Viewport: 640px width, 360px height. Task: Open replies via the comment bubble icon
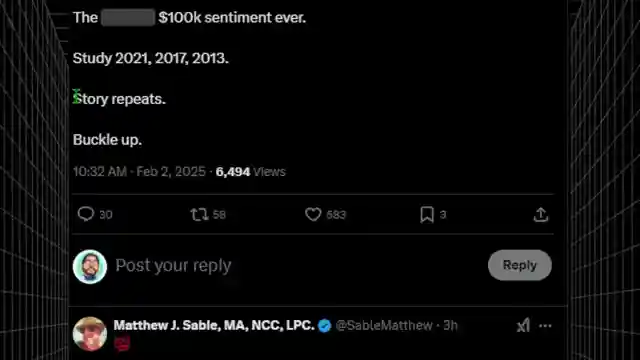pyautogui.click(x=86, y=214)
